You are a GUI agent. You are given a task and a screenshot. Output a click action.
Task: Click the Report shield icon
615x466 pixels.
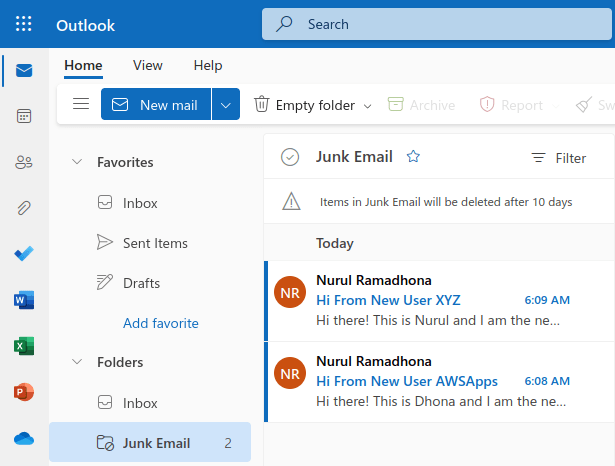(487, 104)
